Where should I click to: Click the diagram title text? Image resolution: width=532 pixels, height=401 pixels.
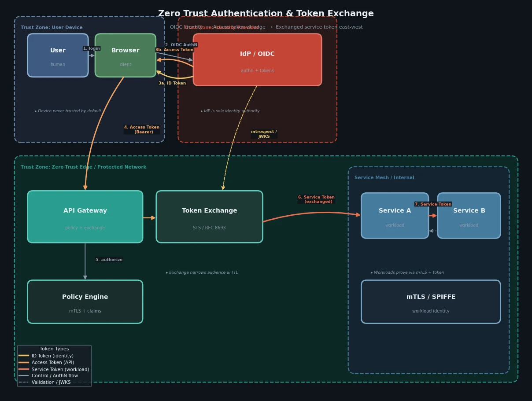tap(266, 14)
